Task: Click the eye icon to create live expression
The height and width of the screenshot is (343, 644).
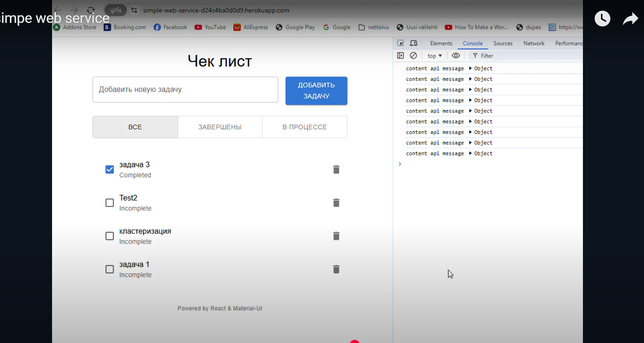Action: [456, 56]
